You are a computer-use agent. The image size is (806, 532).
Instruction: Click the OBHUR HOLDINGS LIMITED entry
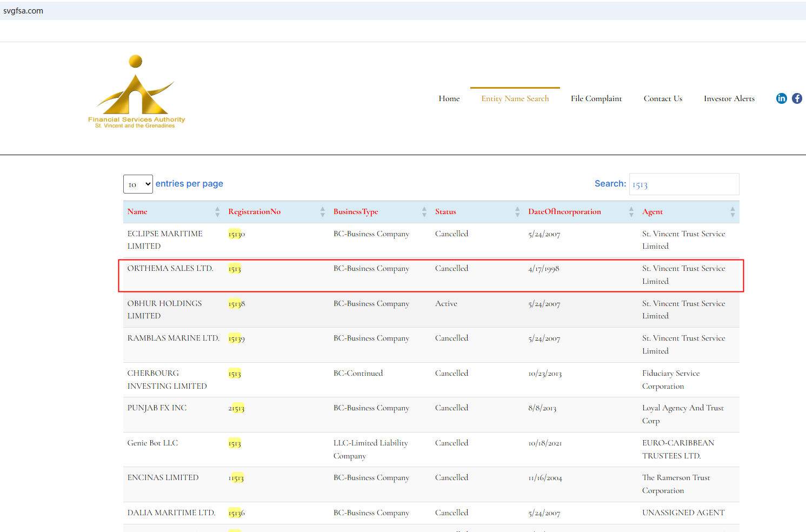click(x=164, y=309)
